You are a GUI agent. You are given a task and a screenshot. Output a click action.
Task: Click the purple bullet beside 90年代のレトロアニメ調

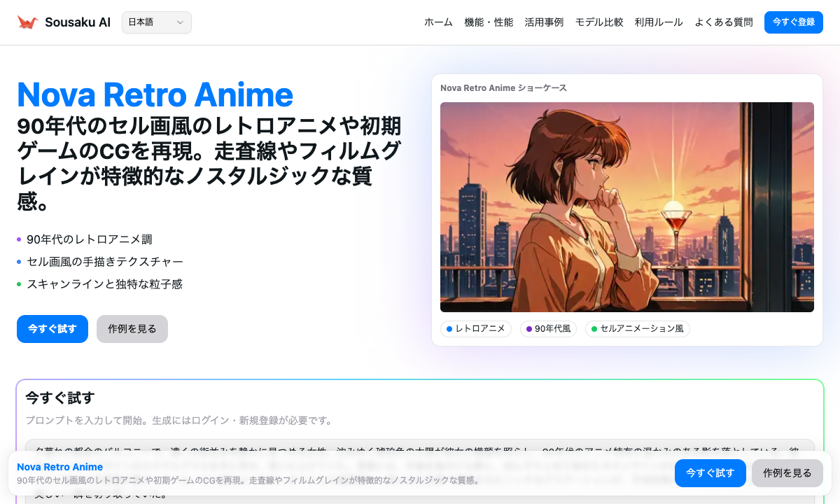(18, 239)
